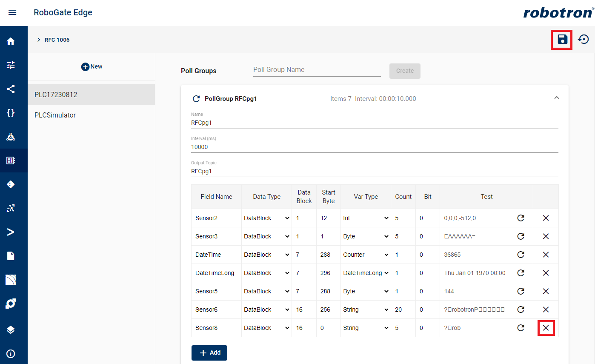Screen dimensions: 595x364
Task: Edit Start Byte value 296
Action: 328,273
